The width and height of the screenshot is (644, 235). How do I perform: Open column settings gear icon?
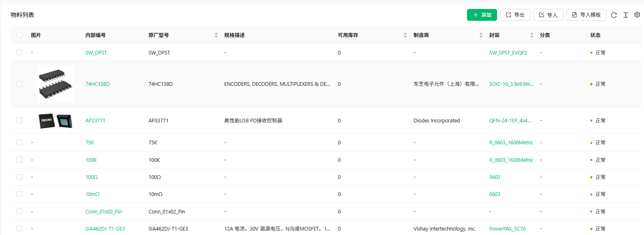(x=637, y=15)
